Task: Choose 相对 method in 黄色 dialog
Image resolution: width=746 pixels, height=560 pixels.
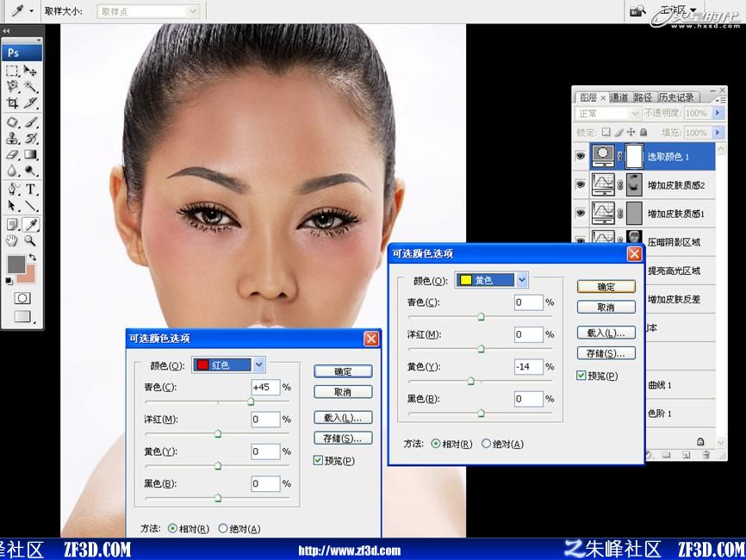Action: point(435,444)
